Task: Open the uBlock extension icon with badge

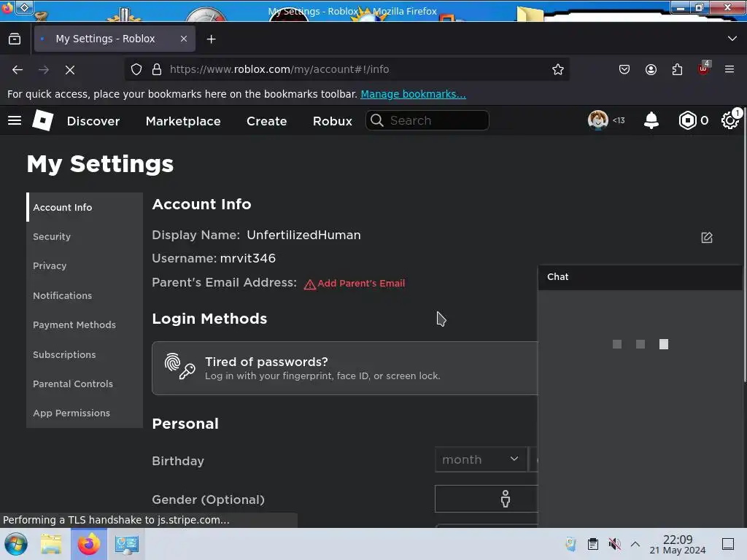Action: pyautogui.click(x=704, y=69)
